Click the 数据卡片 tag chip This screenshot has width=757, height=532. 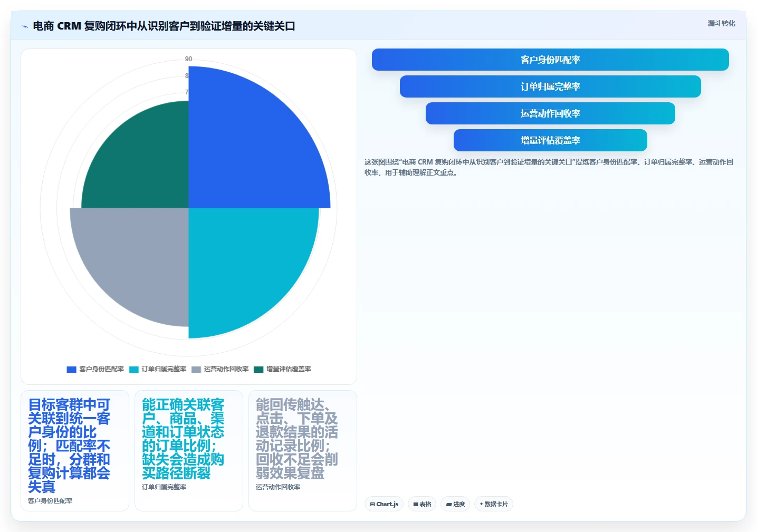pyautogui.click(x=494, y=504)
